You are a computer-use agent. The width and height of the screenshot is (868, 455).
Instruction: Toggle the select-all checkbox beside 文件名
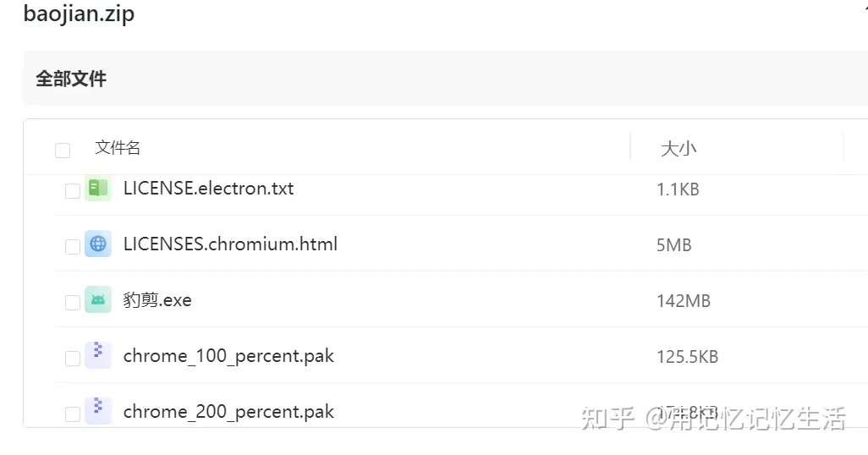(x=63, y=151)
